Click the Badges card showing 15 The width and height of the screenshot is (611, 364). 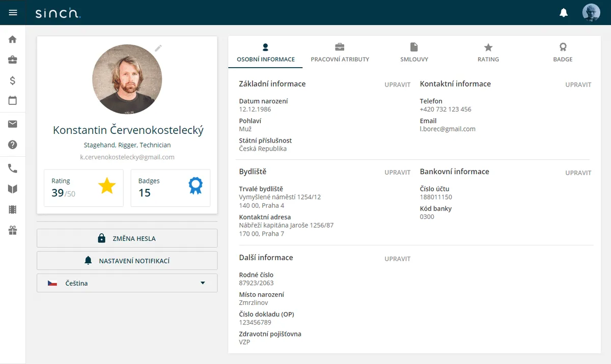170,188
